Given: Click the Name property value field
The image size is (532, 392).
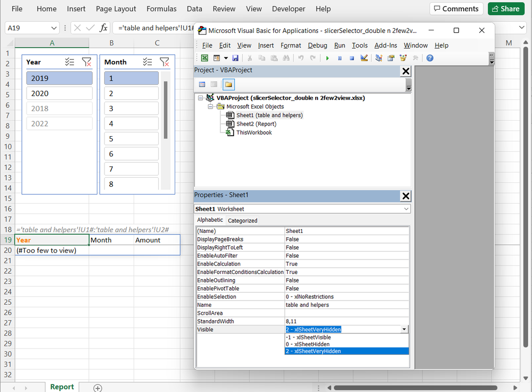Looking at the screenshot, I should pyautogui.click(x=347, y=305).
